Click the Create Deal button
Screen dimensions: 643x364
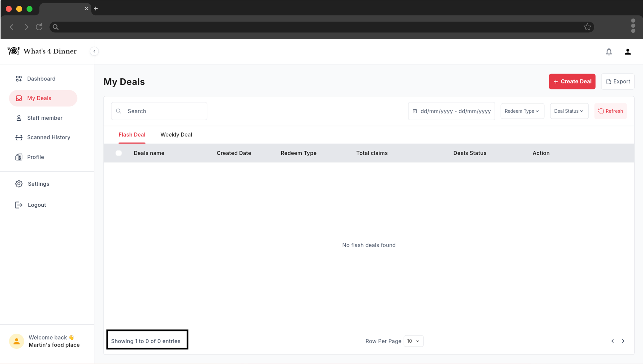[572, 81]
